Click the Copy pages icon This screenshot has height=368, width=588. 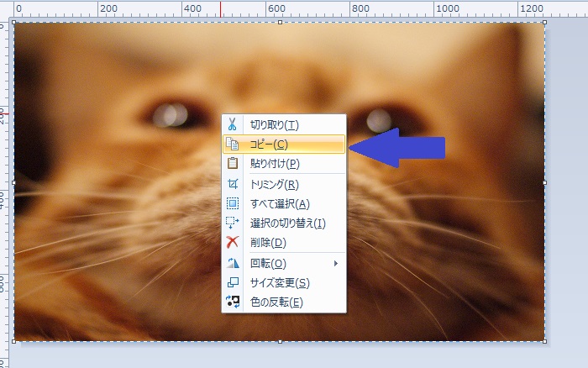point(232,144)
